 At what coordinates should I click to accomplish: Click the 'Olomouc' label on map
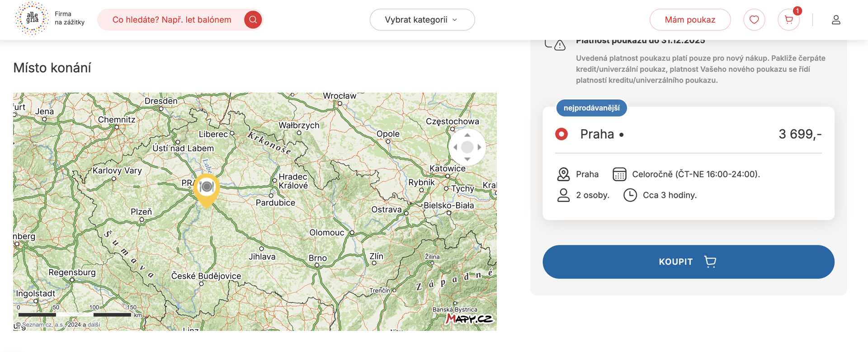point(327,233)
